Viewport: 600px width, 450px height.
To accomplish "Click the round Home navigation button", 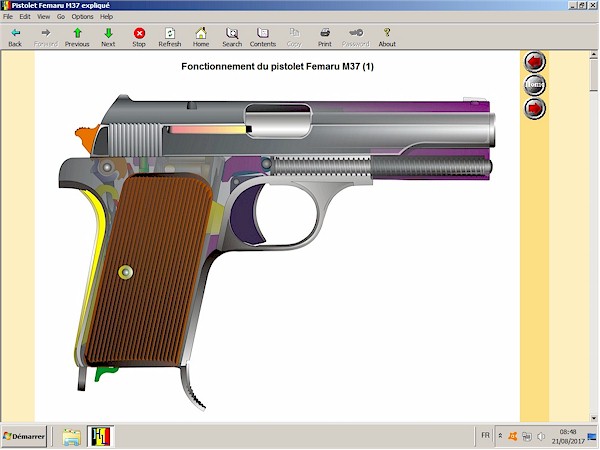I will (x=535, y=85).
